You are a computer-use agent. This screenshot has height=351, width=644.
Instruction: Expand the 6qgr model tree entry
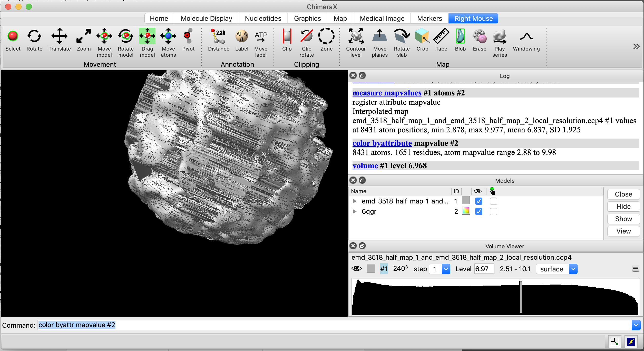(354, 211)
